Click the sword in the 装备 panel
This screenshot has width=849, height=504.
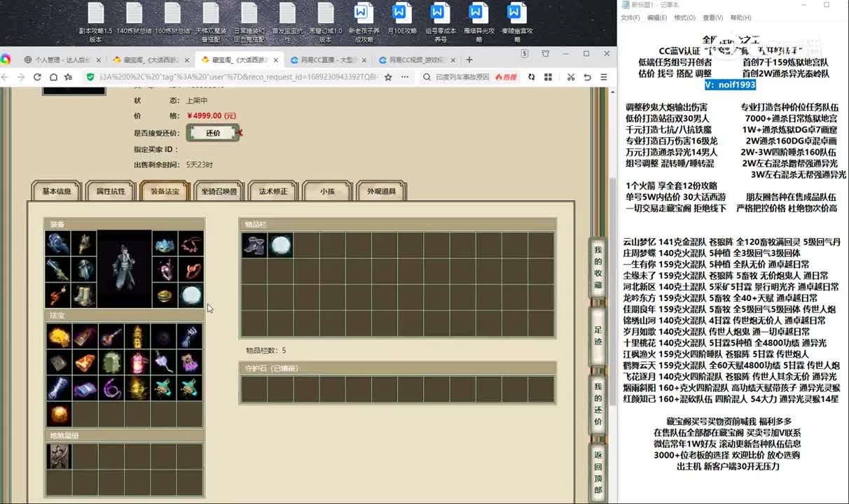[x=57, y=269]
